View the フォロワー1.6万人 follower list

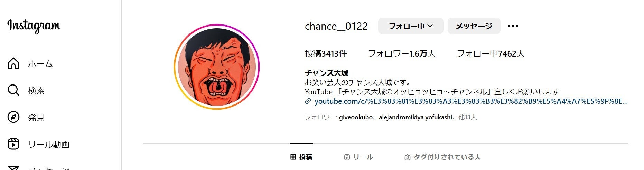tap(402, 53)
